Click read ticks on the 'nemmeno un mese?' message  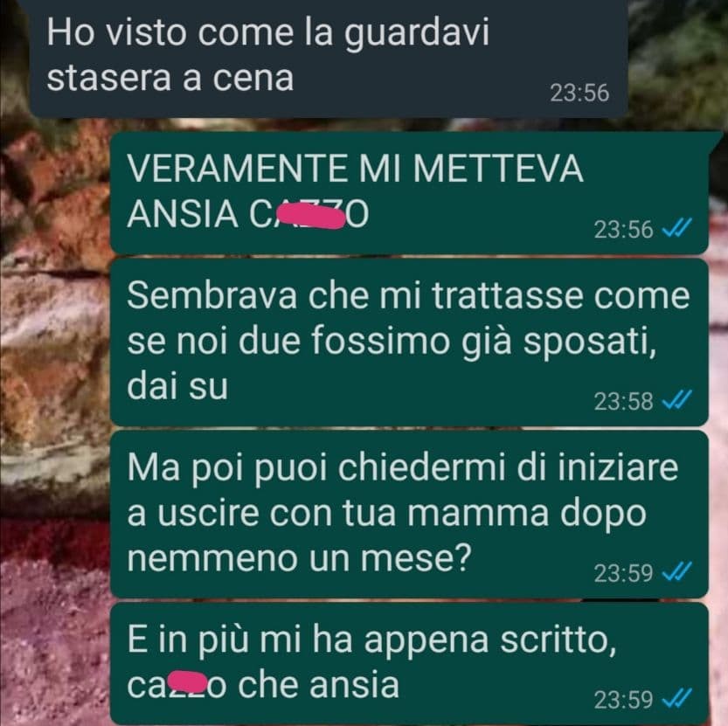[676, 571]
